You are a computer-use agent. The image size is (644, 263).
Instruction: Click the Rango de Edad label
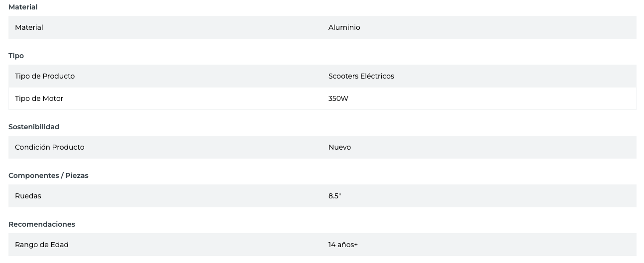[42, 245]
